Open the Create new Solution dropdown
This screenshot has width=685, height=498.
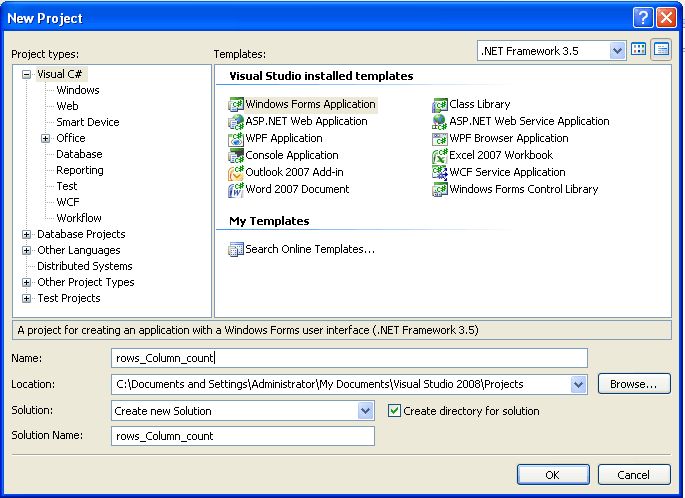click(x=365, y=411)
